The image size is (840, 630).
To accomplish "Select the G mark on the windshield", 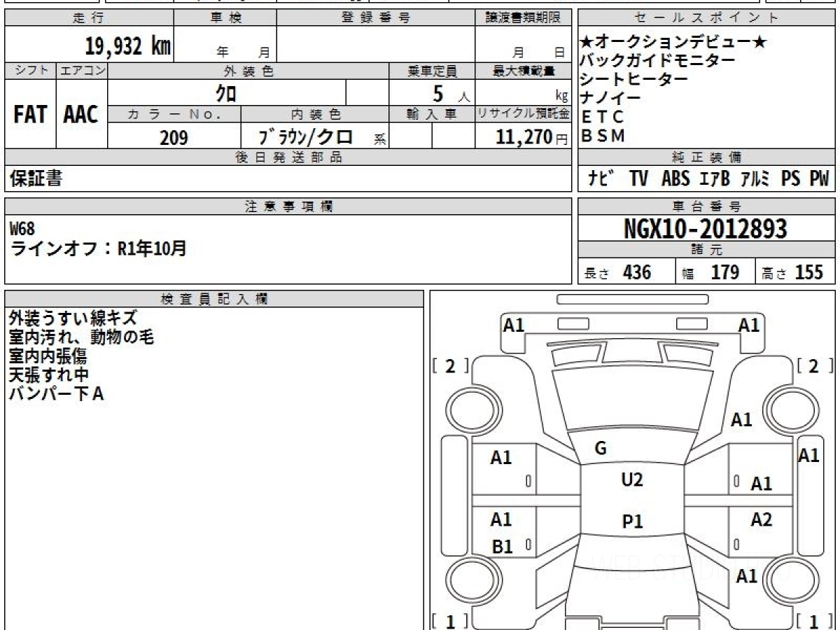I will [601, 449].
